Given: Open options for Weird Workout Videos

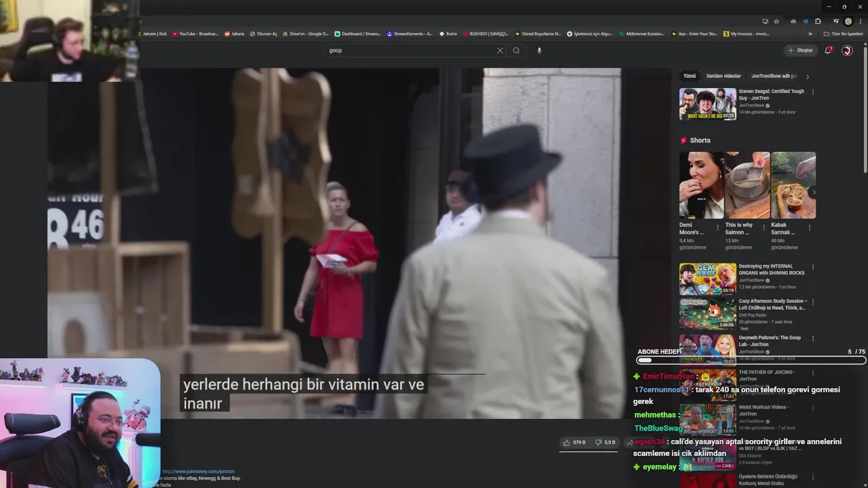Looking at the screenshot, I should pyautogui.click(x=813, y=408).
